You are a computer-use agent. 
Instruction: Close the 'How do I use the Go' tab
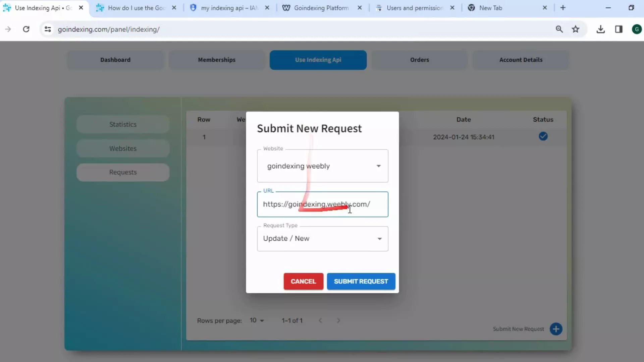click(x=174, y=8)
